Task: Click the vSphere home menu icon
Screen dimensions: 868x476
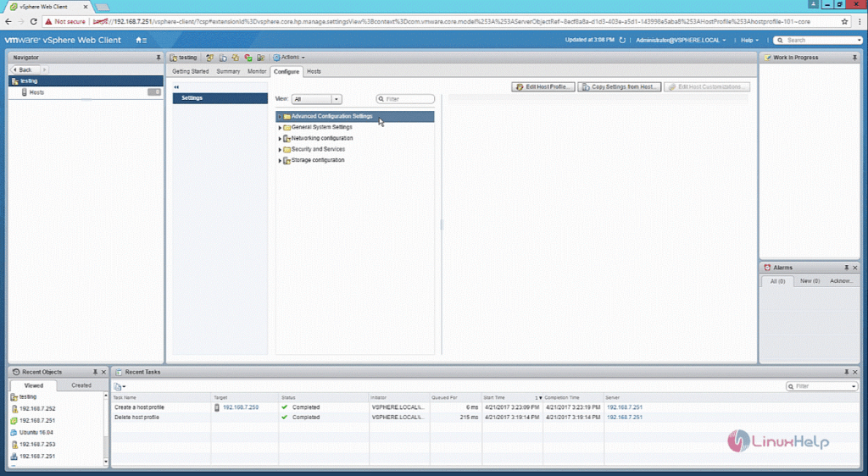Action: tap(141, 41)
